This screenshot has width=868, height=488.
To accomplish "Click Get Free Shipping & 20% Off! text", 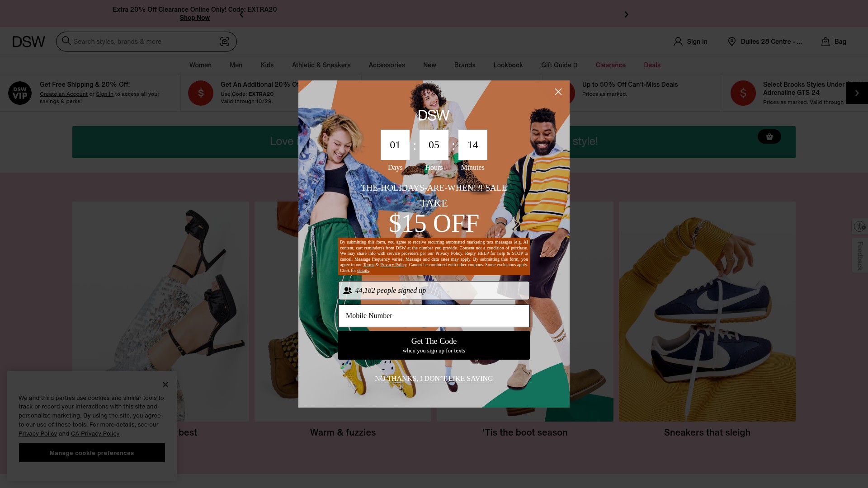I will pos(85,84).
